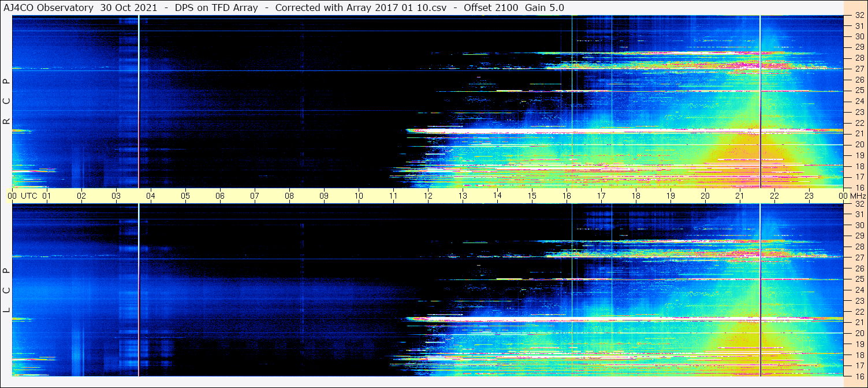Click the 15 hour label on UTC axis
This screenshot has height=388, width=868.
coord(532,196)
